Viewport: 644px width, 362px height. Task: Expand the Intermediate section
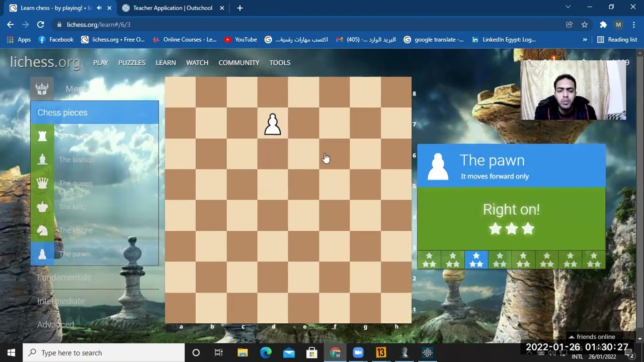tap(61, 301)
